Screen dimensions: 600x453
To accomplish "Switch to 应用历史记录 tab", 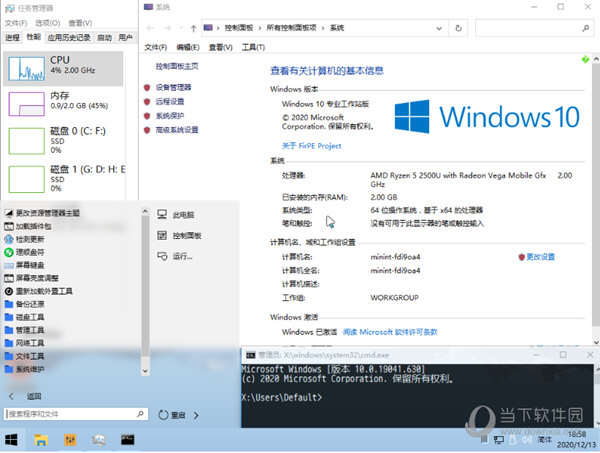I will point(69,37).
